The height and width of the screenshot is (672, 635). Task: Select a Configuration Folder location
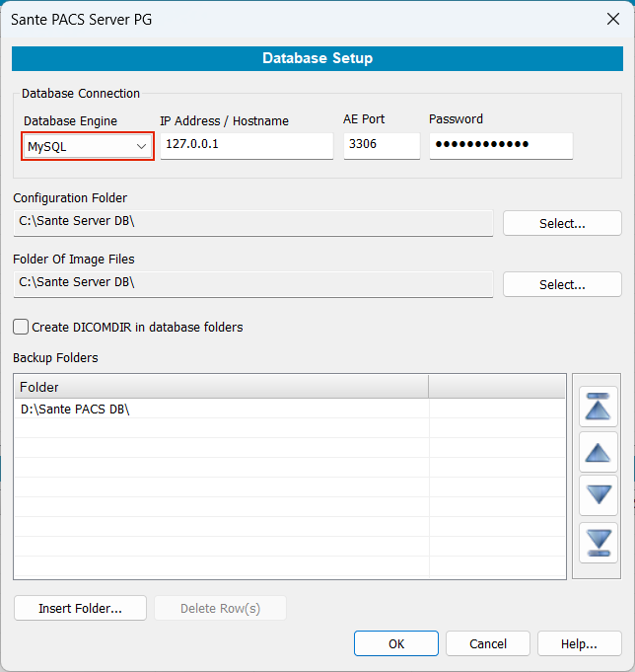(x=562, y=223)
